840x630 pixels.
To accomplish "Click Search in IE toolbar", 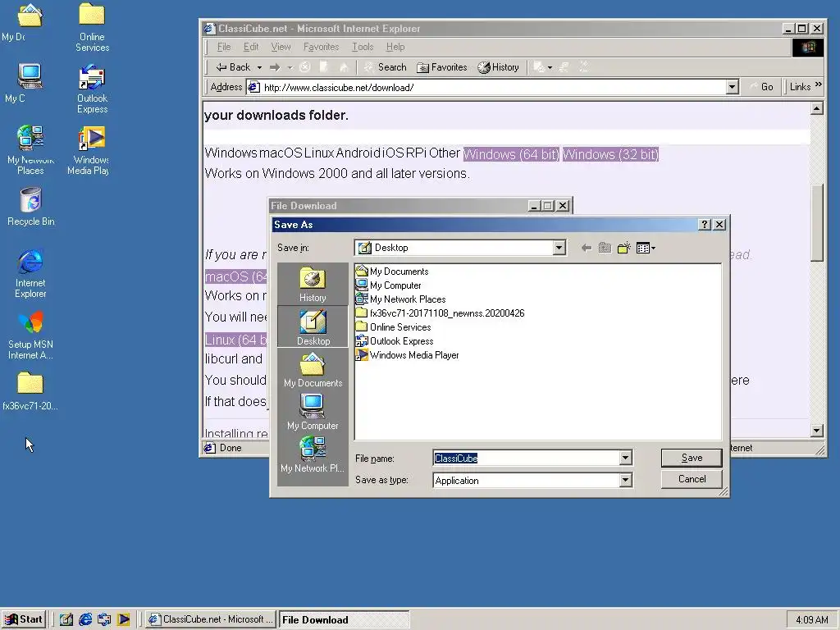I will tap(386, 67).
